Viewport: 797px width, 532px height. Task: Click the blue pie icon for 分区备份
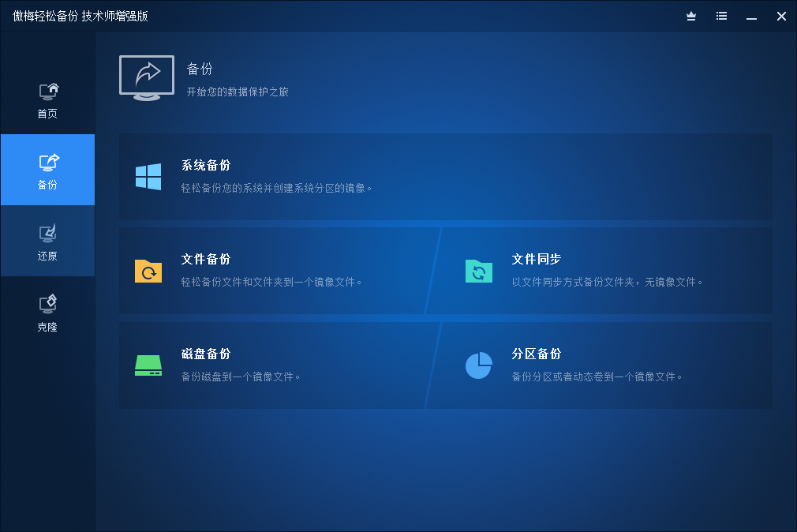click(x=479, y=365)
